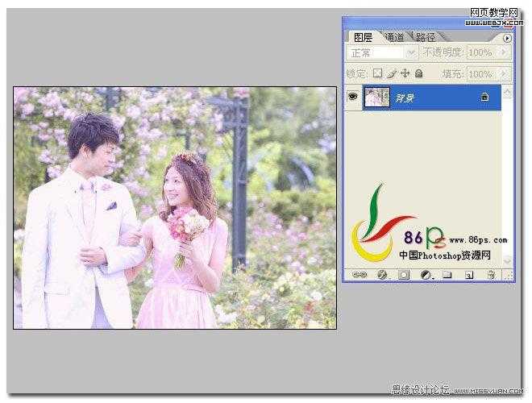Click the link layers icon
Screen dimensions: 532x403
(360, 274)
